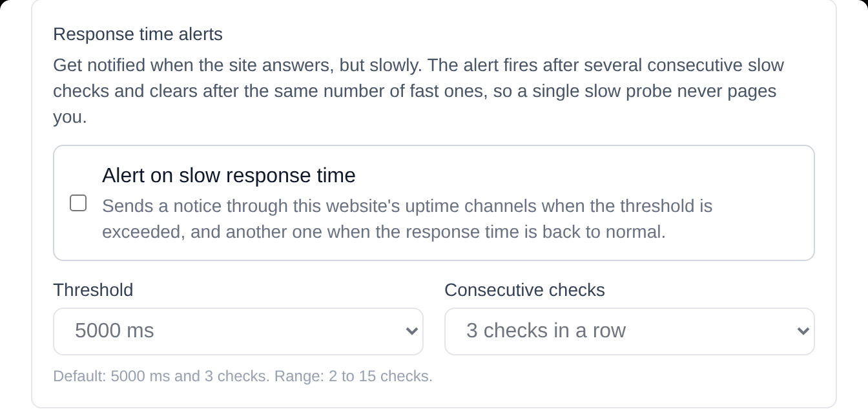Image resolution: width=868 pixels, height=420 pixels.
Task: Select the '5000 ms' value text
Action: click(114, 331)
